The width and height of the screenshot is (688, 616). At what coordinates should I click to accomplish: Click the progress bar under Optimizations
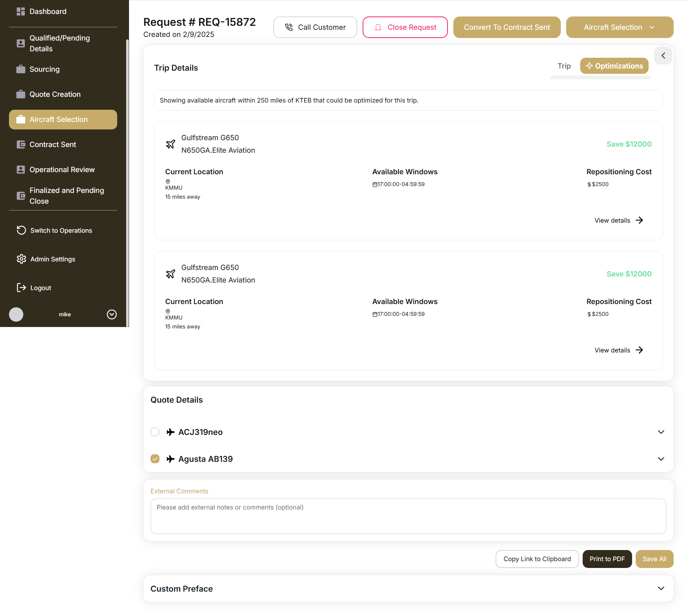[600, 77]
